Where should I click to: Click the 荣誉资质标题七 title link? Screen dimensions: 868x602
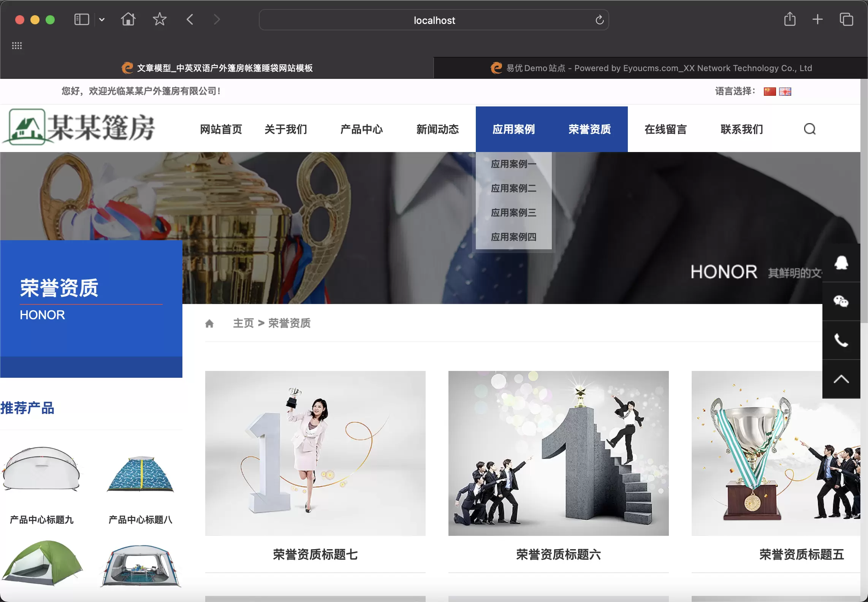pyautogui.click(x=315, y=554)
